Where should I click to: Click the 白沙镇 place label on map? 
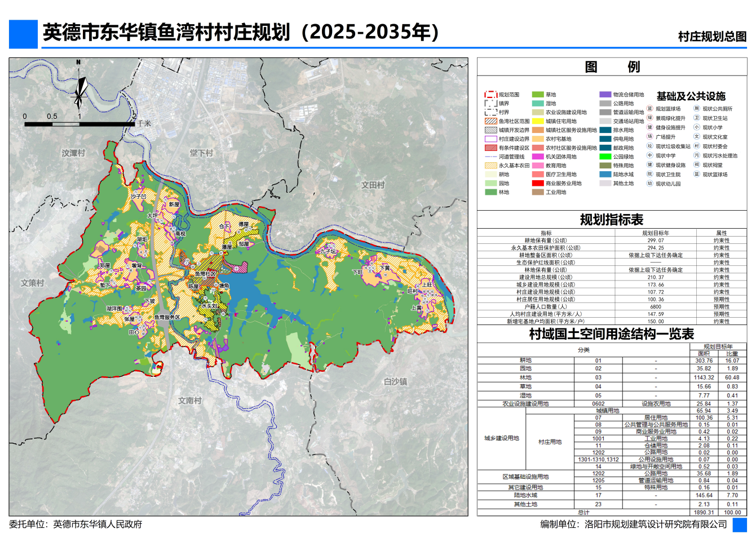(395, 381)
